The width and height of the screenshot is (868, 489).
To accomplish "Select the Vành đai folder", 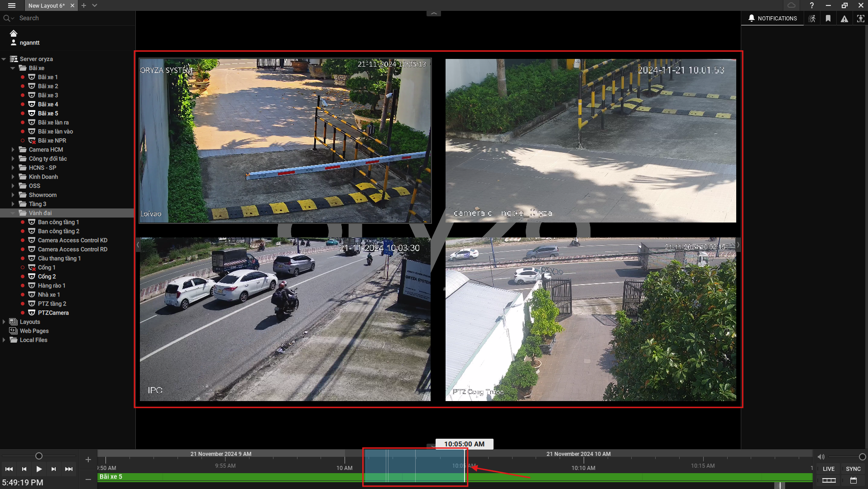I will 40,213.
